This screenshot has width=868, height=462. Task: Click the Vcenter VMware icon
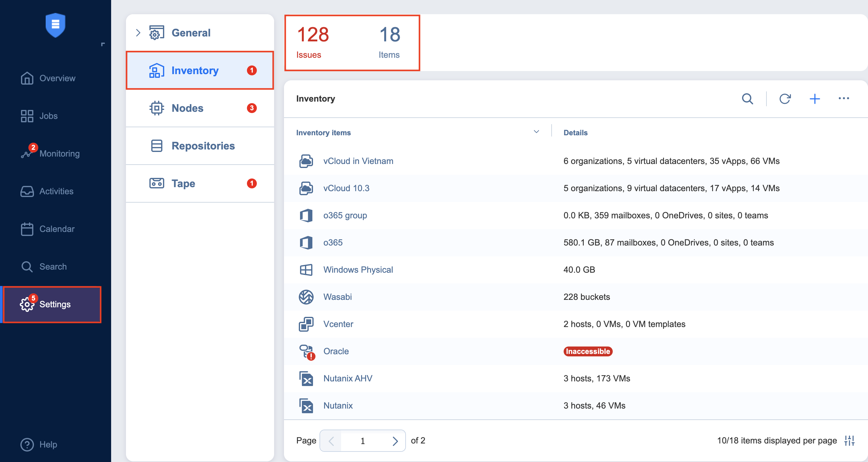click(x=306, y=324)
